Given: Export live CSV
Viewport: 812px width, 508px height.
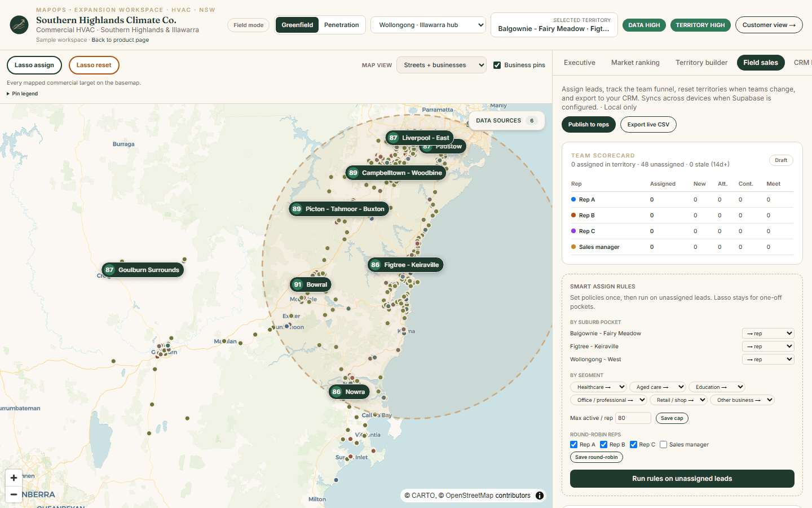Looking at the screenshot, I should click(x=648, y=124).
